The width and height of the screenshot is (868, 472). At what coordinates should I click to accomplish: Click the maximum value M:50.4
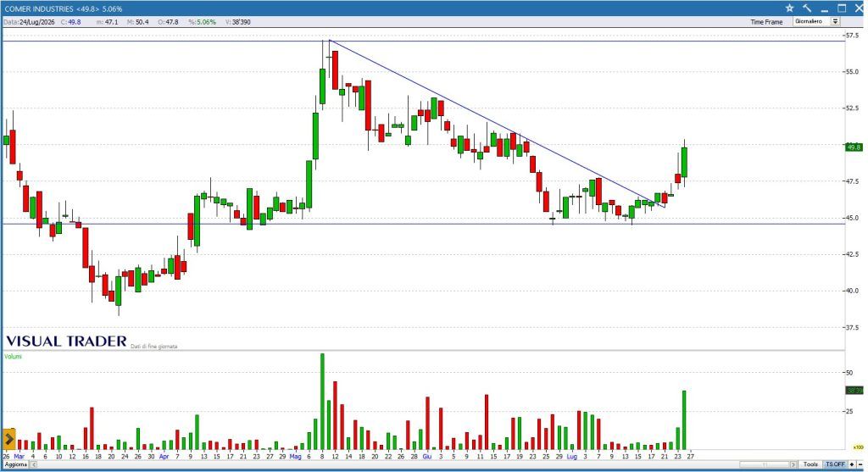coord(138,22)
